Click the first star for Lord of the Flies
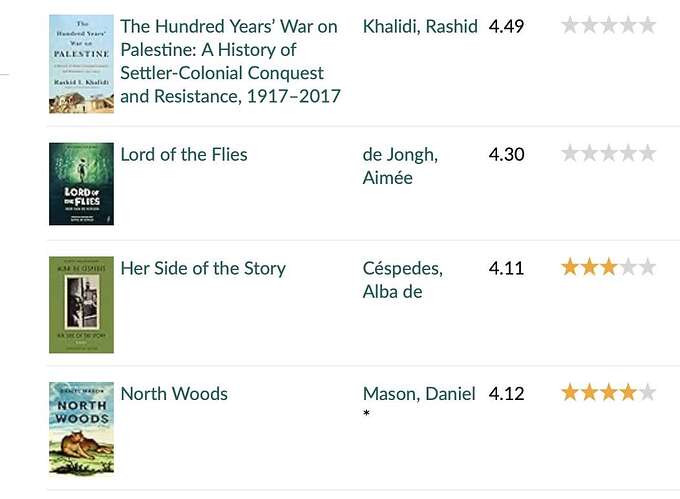Viewport: 680px width, 499px height. coord(570,153)
